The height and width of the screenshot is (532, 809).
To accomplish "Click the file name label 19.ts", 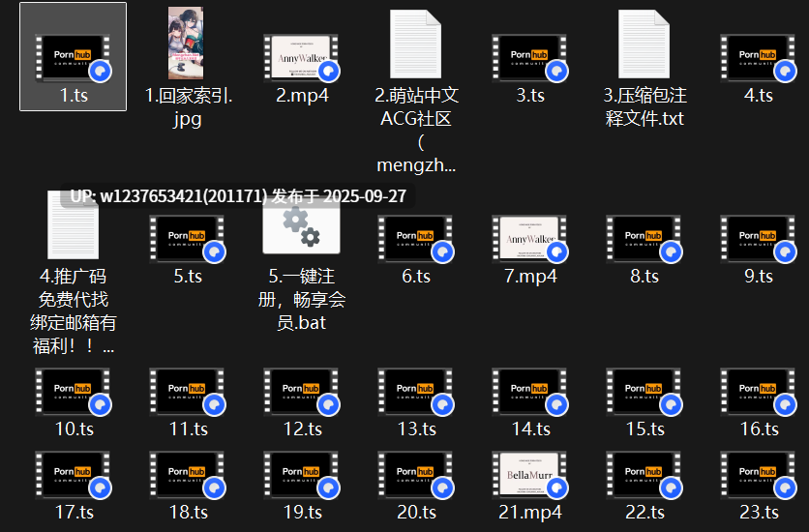I will click(303, 513).
